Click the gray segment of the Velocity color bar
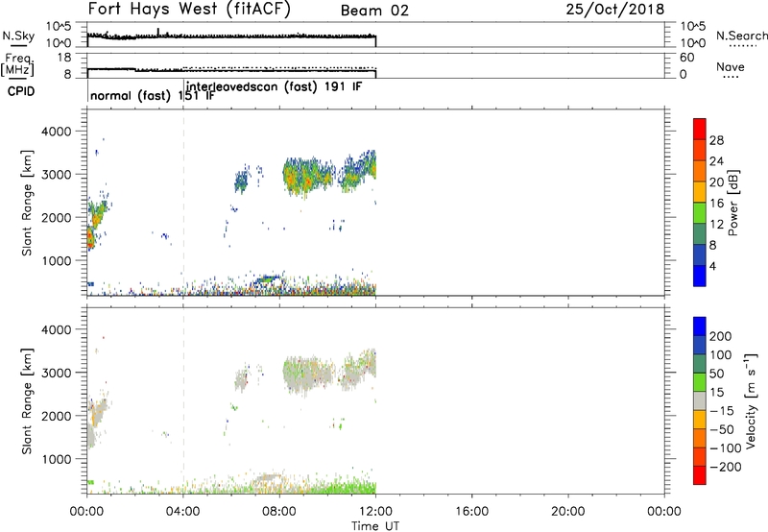Screen dimensions: 768x532 tap(700, 400)
